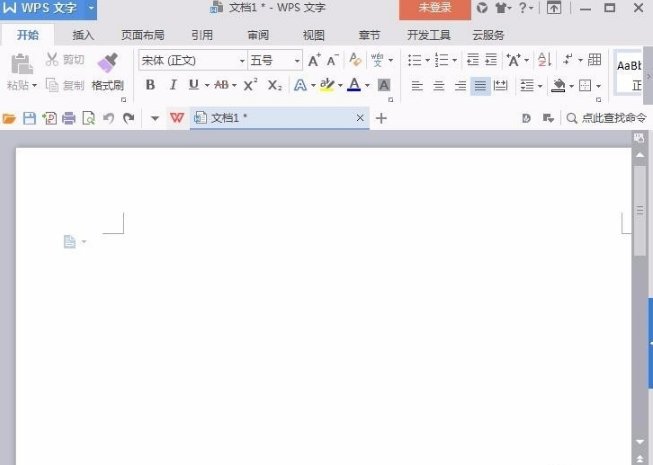Viewport: 653px width, 465px height.
Task: Close the 文档1 document tab
Action: point(360,118)
